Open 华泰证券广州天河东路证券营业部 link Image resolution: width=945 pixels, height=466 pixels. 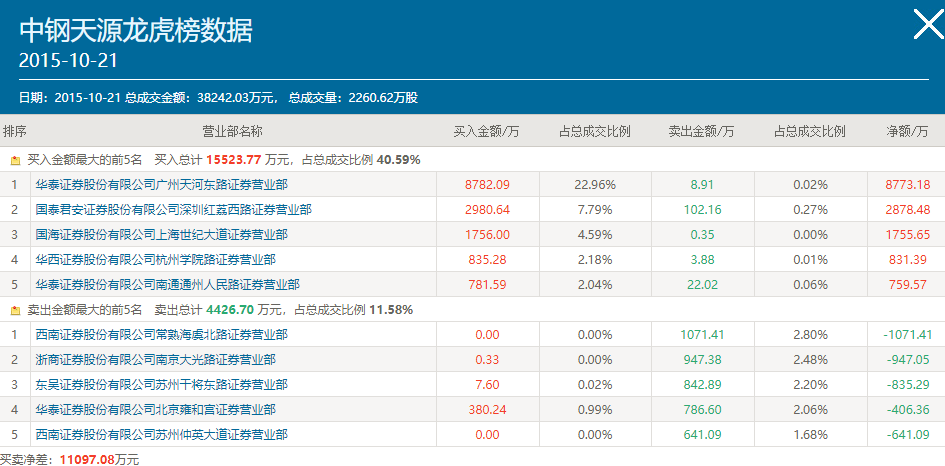point(161,185)
